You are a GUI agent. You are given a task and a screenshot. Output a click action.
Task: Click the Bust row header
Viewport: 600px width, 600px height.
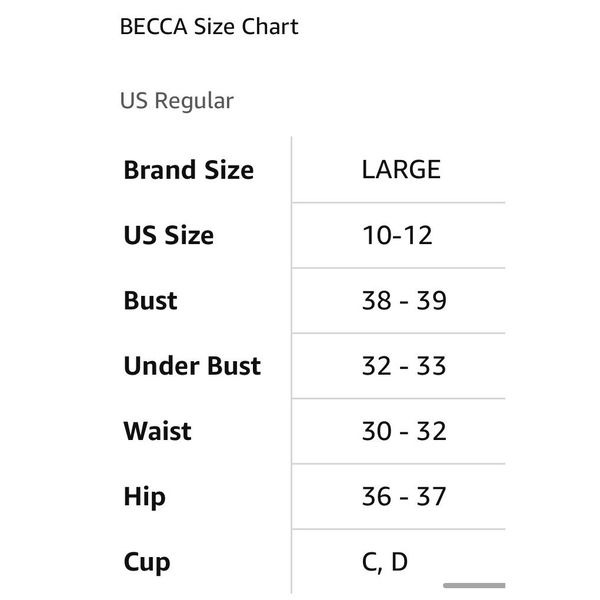click(150, 300)
